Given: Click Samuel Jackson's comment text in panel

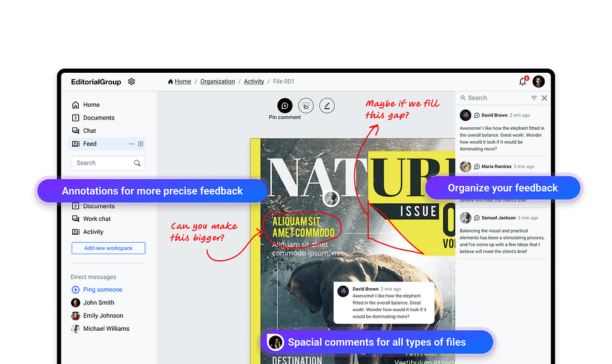Looking at the screenshot, I should (x=502, y=241).
